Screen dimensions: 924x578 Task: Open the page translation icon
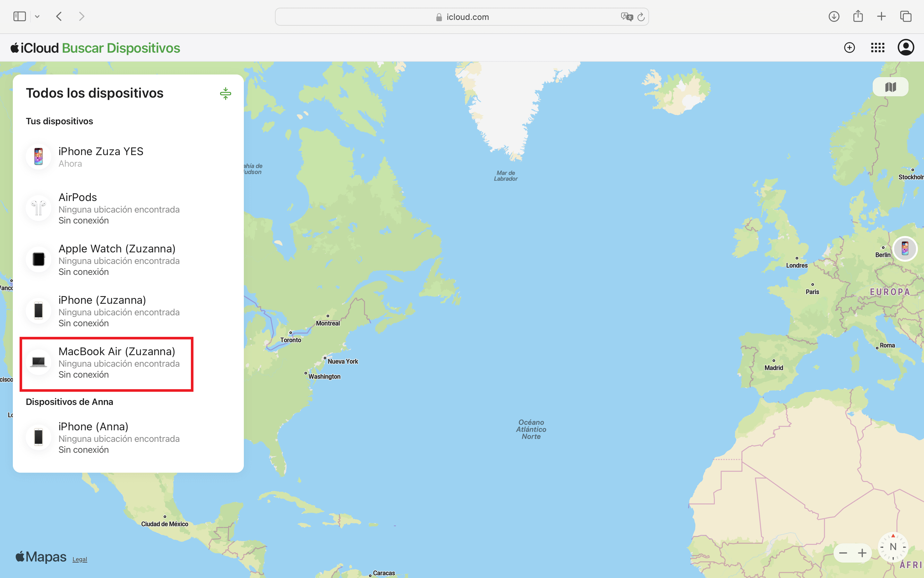tap(627, 17)
